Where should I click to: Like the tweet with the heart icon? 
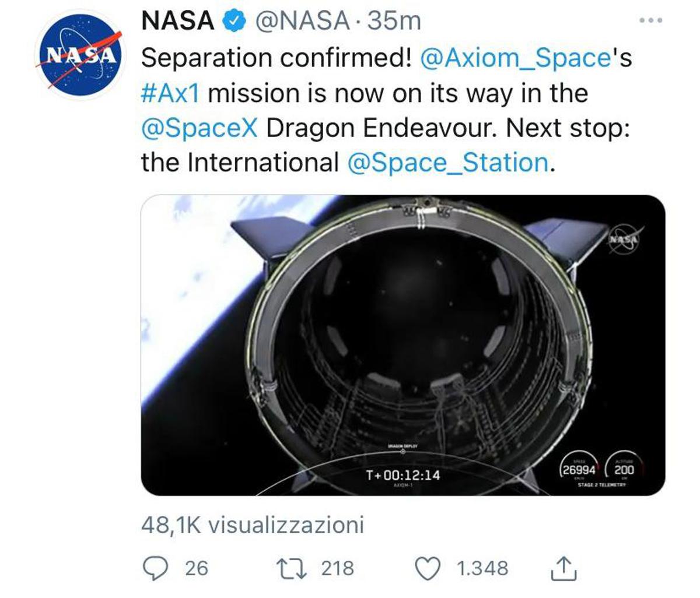pos(429,569)
